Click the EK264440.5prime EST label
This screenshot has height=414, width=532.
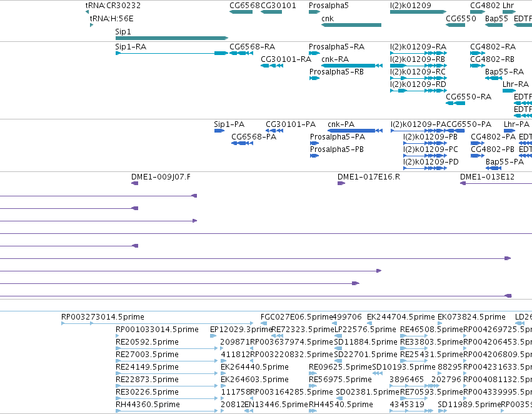(x=254, y=367)
